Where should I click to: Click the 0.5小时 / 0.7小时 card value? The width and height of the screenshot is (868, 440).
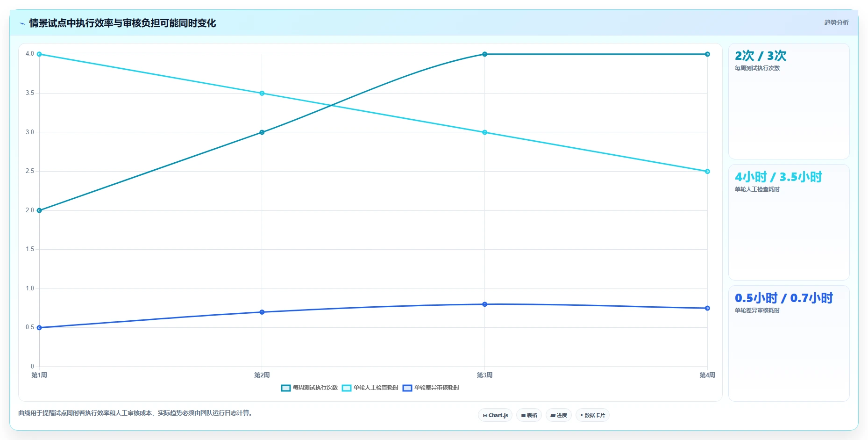[x=784, y=298]
